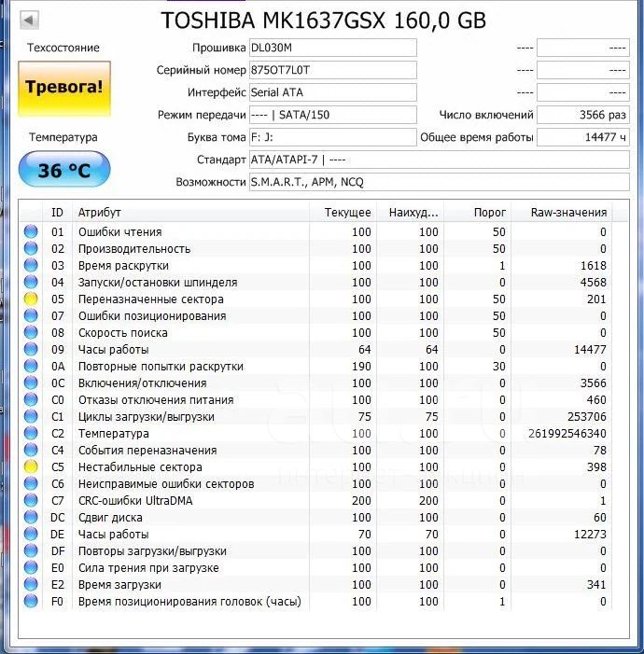The height and width of the screenshot is (654, 644).
Task: Click the Число включений field 3566 раз
Action: [x=583, y=115]
